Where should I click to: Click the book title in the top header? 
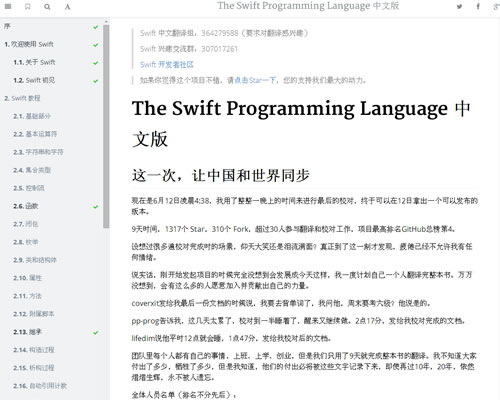pos(308,6)
